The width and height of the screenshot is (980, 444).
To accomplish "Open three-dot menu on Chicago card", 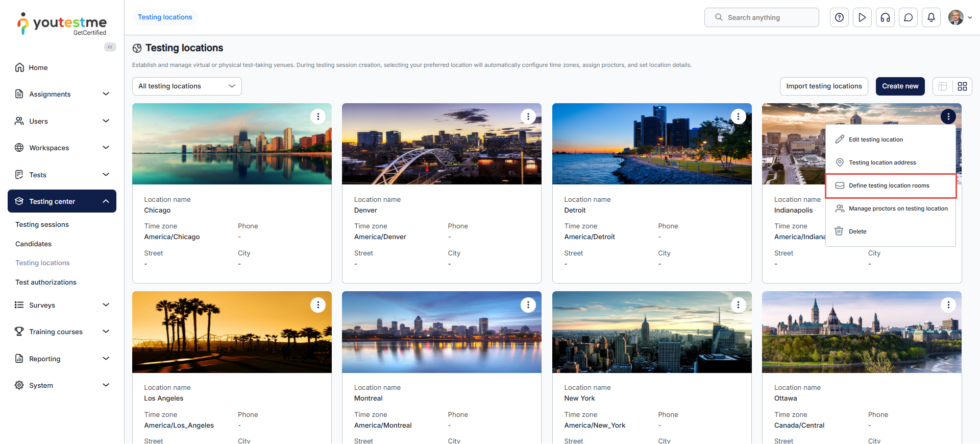I will click(318, 116).
